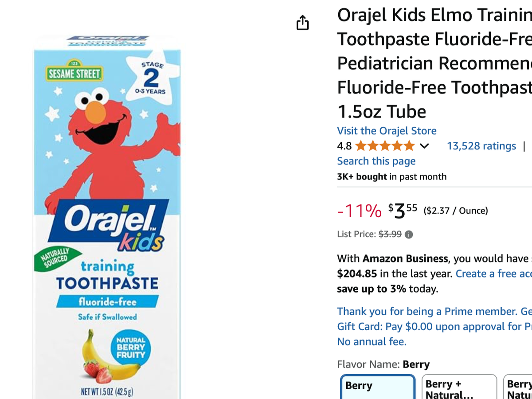532x399 pixels.
Task: Click the -11% discount label
Action: tap(359, 211)
